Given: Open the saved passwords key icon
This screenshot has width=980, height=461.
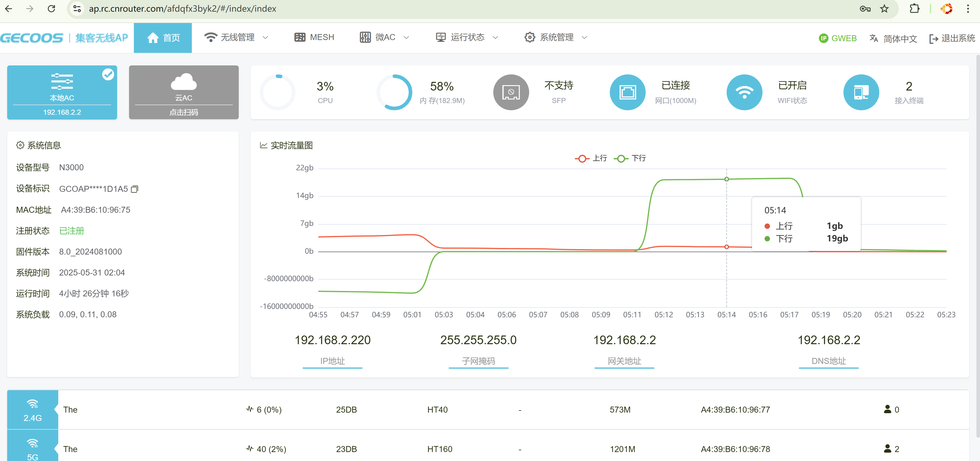Looking at the screenshot, I should point(865,8).
